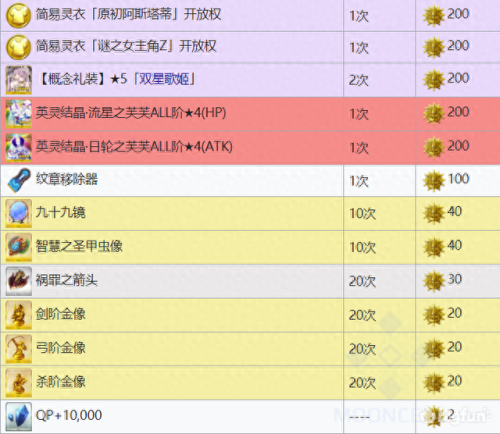Click the currency icon in the 杀阶金像 row

tap(434, 383)
